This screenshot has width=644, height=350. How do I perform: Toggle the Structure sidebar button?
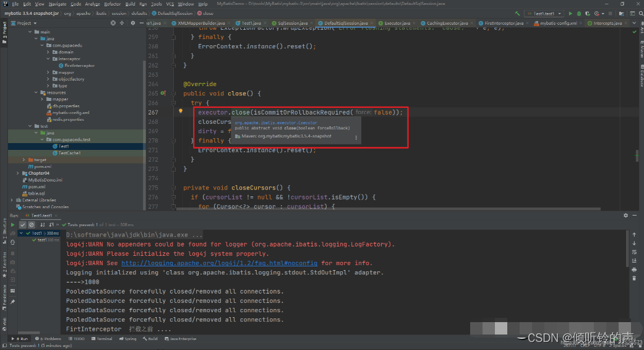(x=4, y=229)
